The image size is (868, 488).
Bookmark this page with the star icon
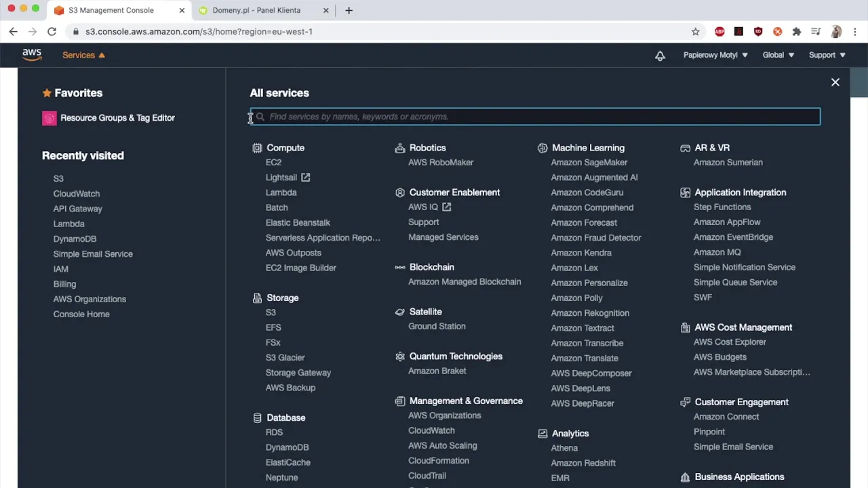coord(695,31)
